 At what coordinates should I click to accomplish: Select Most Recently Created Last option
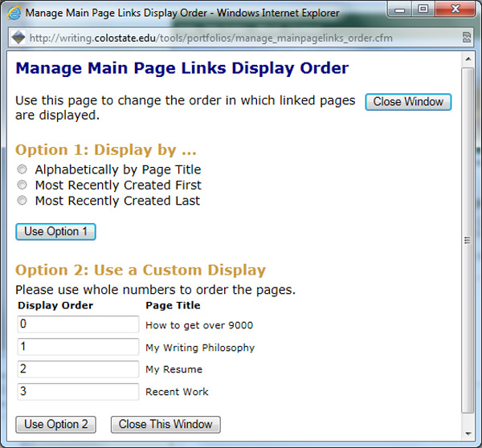tap(22, 201)
